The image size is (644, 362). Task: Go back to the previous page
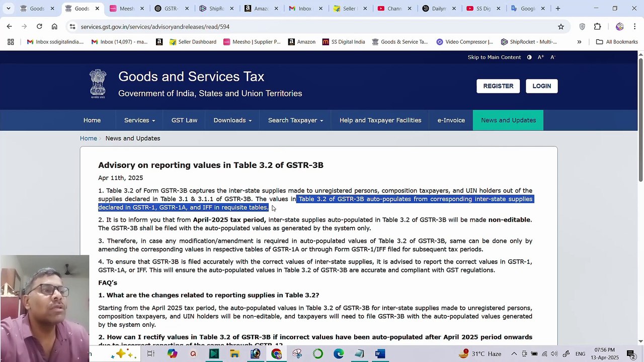9,27
